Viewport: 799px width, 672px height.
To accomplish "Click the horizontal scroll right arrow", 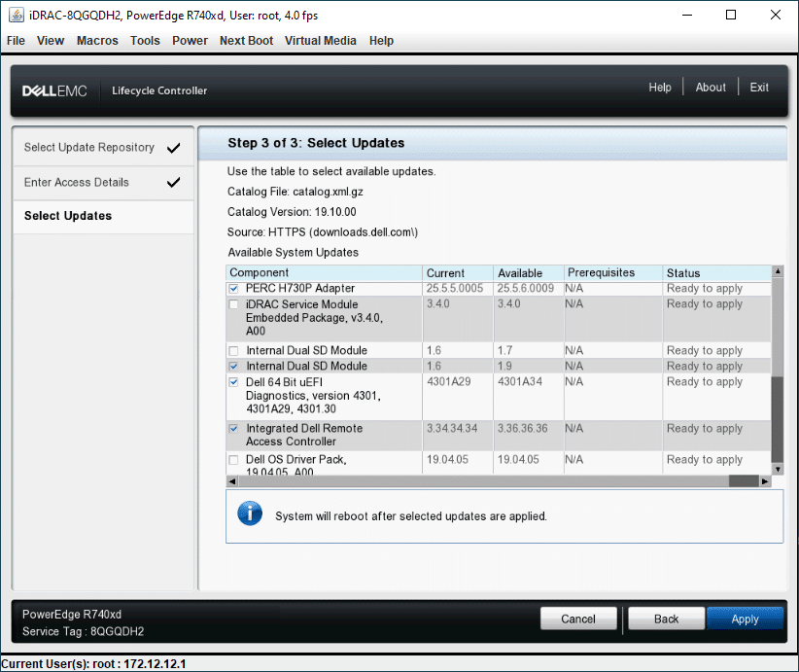I will click(765, 480).
